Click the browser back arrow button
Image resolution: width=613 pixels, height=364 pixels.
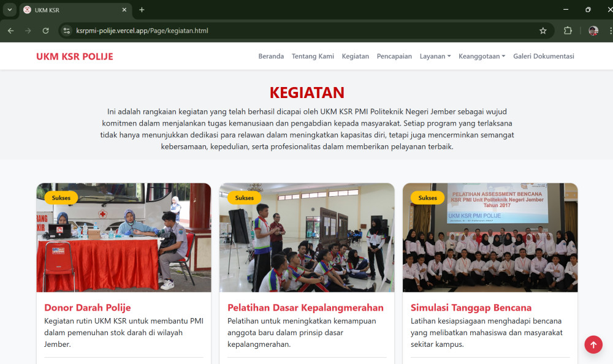click(x=10, y=31)
